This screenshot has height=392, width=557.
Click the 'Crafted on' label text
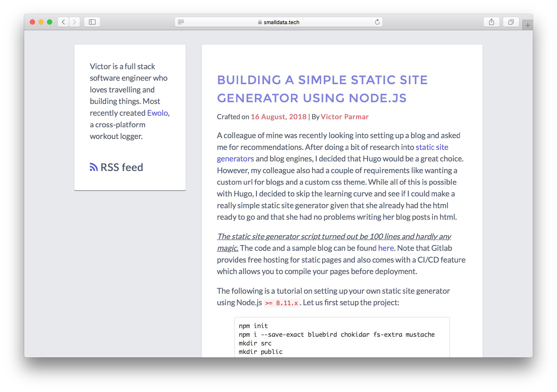click(x=233, y=117)
